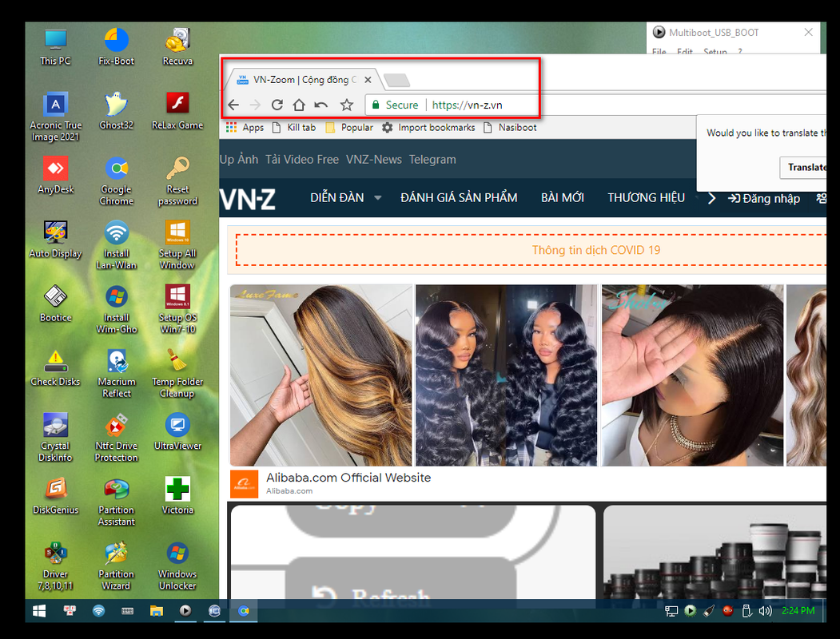Viewport: 840px width, 639px height.
Task: Open Temp Folder Cleanup broom icon
Action: point(177,374)
